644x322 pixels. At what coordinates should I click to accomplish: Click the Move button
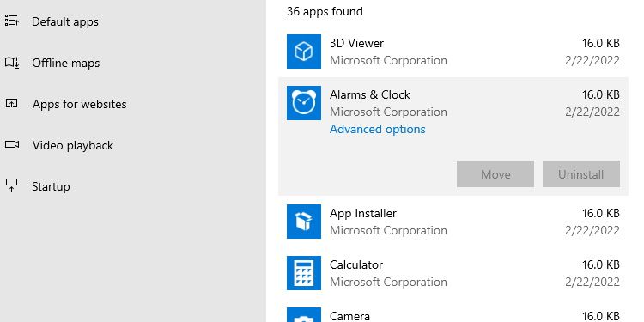[495, 174]
